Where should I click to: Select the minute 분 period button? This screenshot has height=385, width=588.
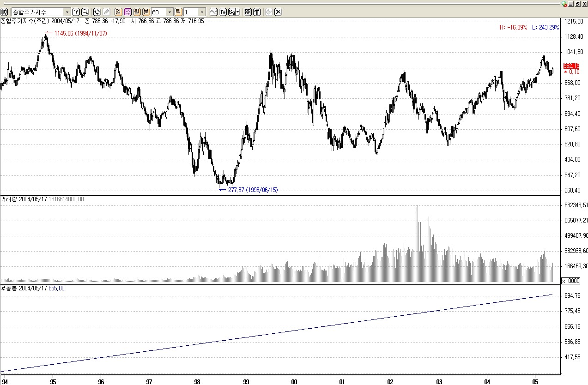[146, 12]
